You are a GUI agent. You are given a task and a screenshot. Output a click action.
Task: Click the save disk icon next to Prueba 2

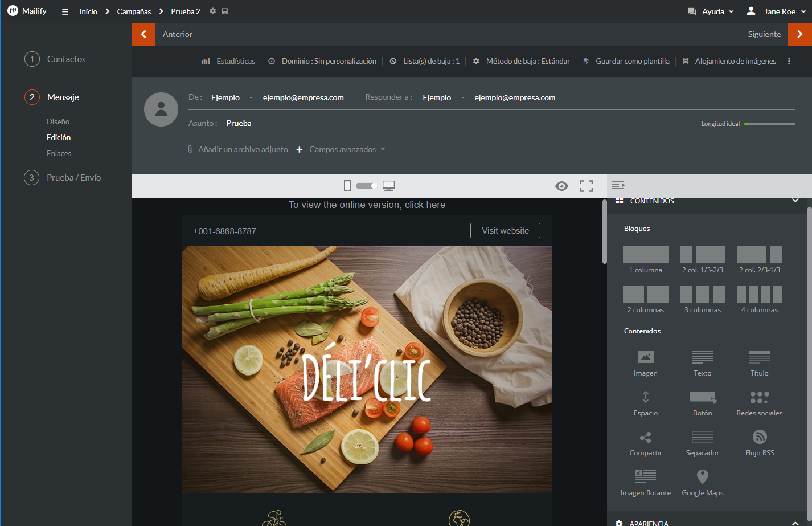click(x=225, y=11)
